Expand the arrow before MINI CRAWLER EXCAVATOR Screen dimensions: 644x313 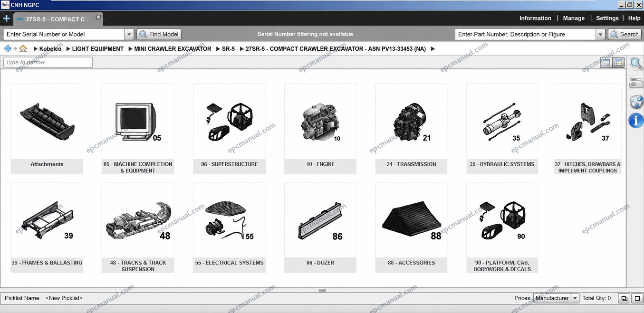pyautogui.click(x=130, y=48)
